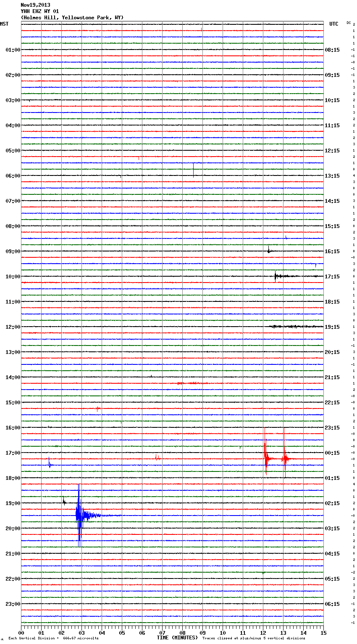Click the blue vertical spike near 05:30
The width and height of the screenshot is (357, 644).
(x=193, y=170)
